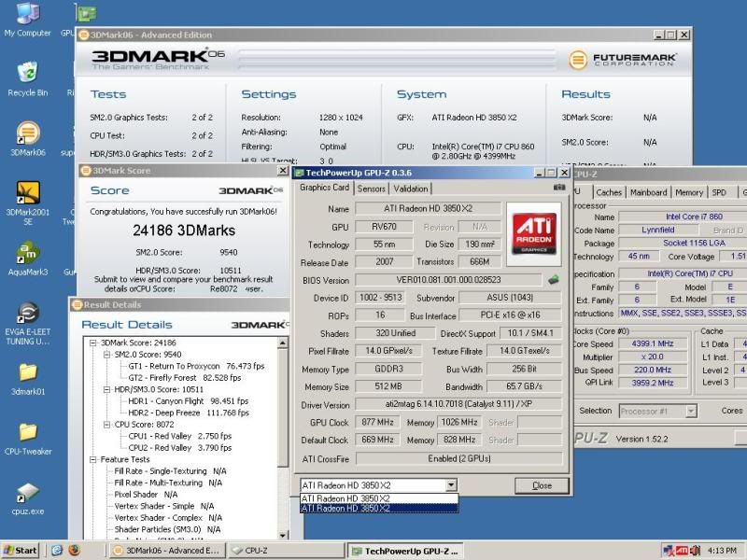747x560 pixels.
Task: Click the 3DMark Score window title icon
Action: pyautogui.click(x=86, y=171)
